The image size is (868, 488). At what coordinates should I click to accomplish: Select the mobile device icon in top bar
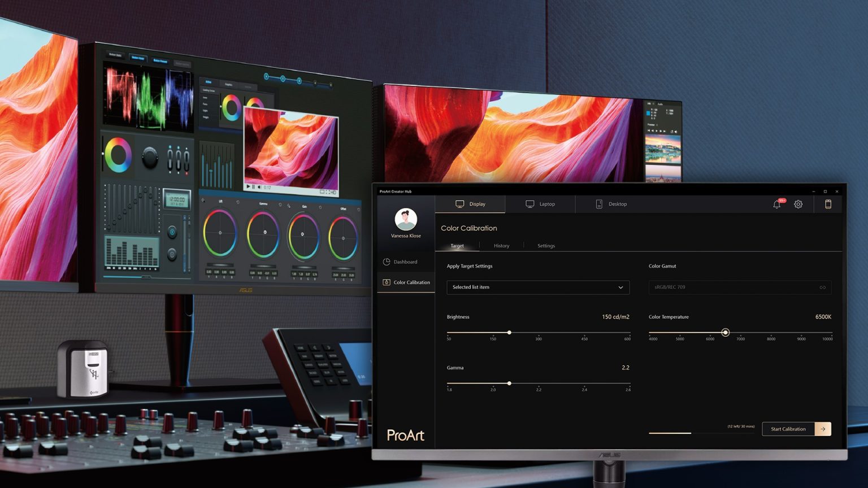coord(827,204)
